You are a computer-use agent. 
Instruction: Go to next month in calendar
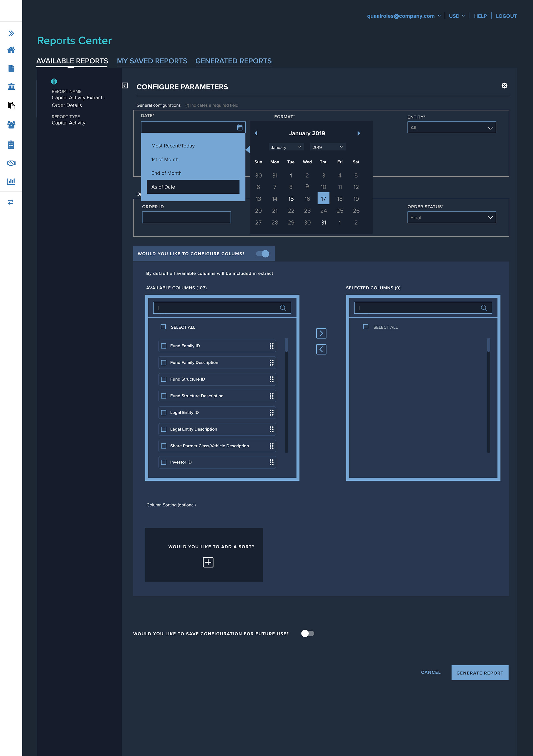click(x=359, y=133)
